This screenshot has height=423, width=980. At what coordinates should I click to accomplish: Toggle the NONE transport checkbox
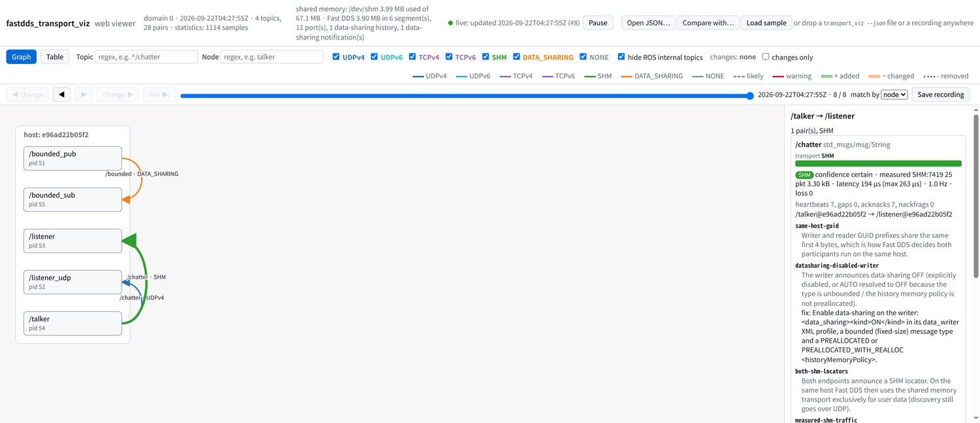pos(583,57)
